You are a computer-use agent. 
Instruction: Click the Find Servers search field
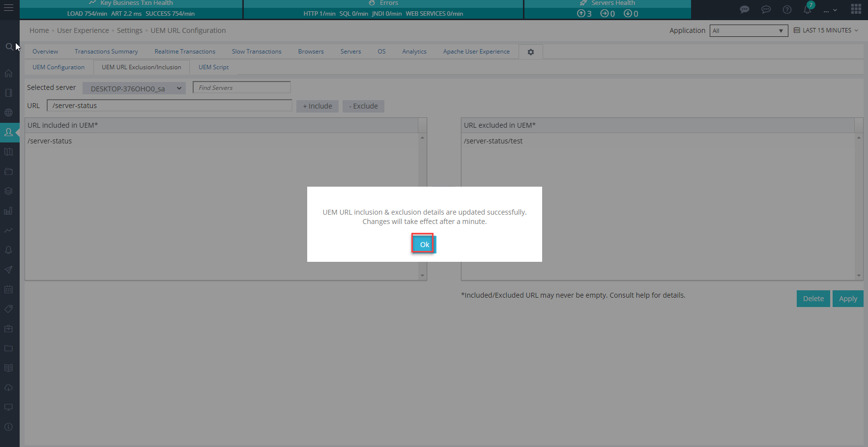(242, 87)
